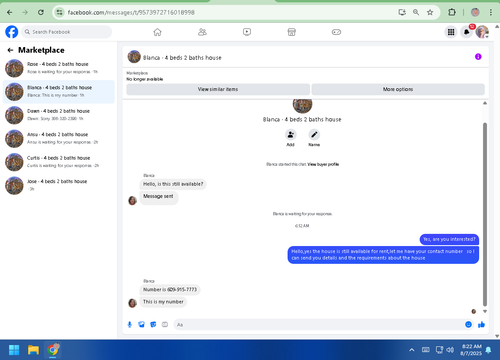Click the message 'This is my number'
This screenshot has width=500, height=360.
(x=163, y=302)
